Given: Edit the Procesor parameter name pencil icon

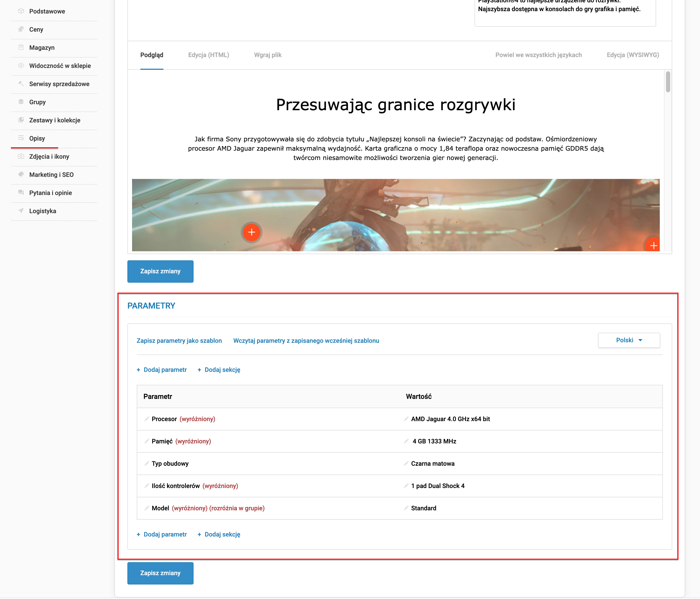Looking at the screenshot, I should point(147,419).
